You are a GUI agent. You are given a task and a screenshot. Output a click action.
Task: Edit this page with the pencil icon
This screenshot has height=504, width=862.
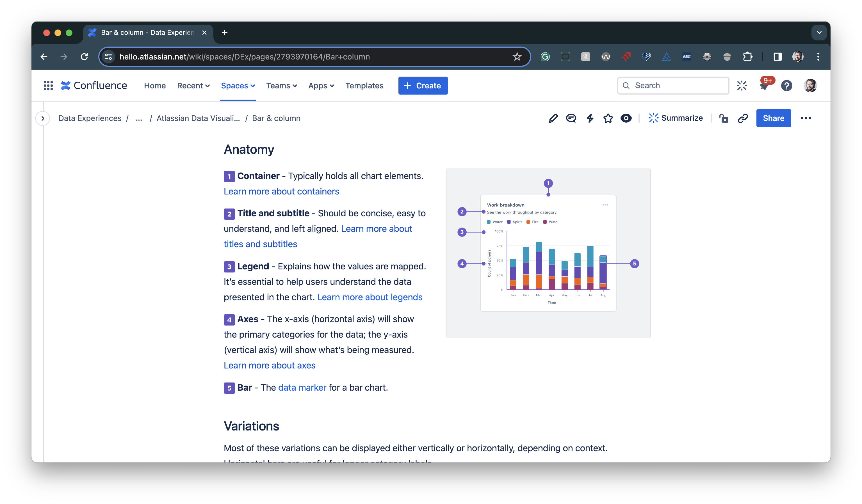pyautogui.click(x=553, y=118)
